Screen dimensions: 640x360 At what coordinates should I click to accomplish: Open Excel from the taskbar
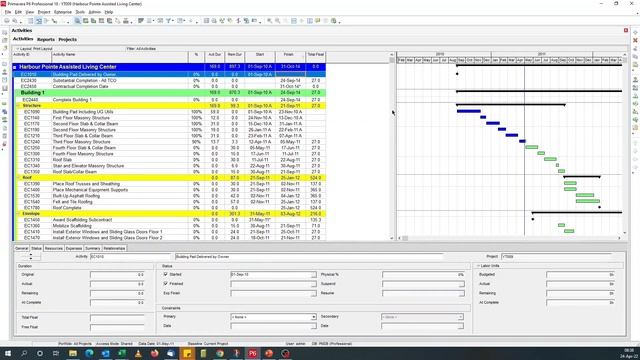point(122,353)
